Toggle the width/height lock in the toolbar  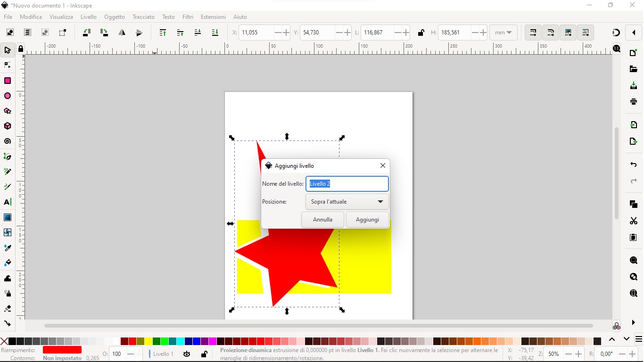[421, 33]
